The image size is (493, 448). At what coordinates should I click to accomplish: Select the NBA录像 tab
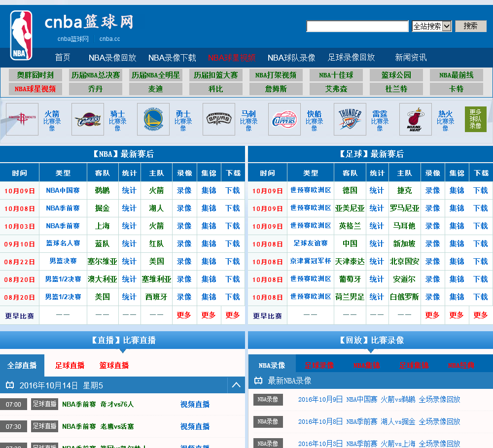272,365
